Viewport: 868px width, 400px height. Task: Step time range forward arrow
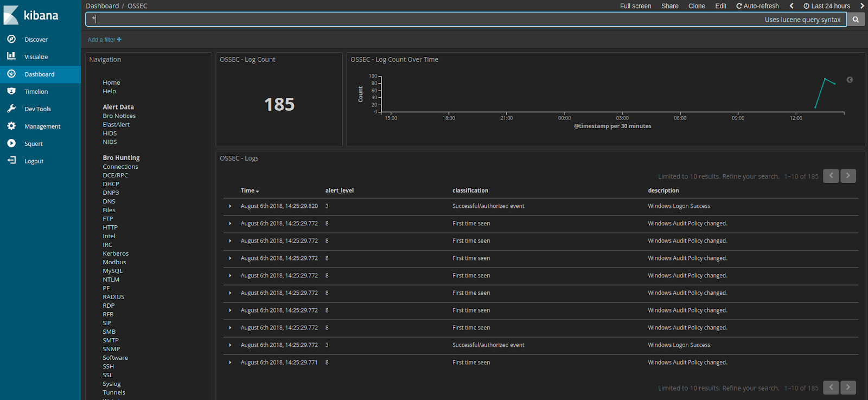coord(861,6)
